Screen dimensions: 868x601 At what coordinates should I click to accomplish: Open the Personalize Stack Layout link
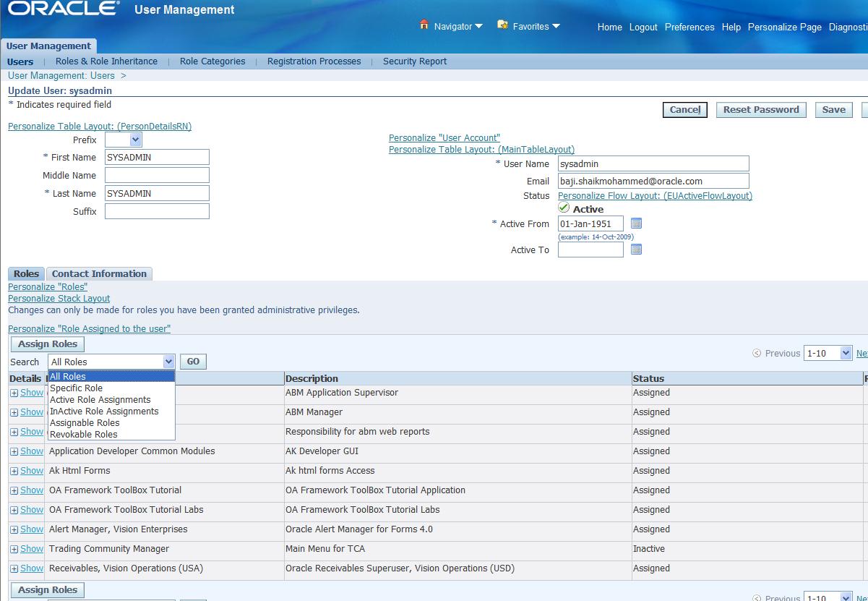pyautogui.click(x=59, y=298)
